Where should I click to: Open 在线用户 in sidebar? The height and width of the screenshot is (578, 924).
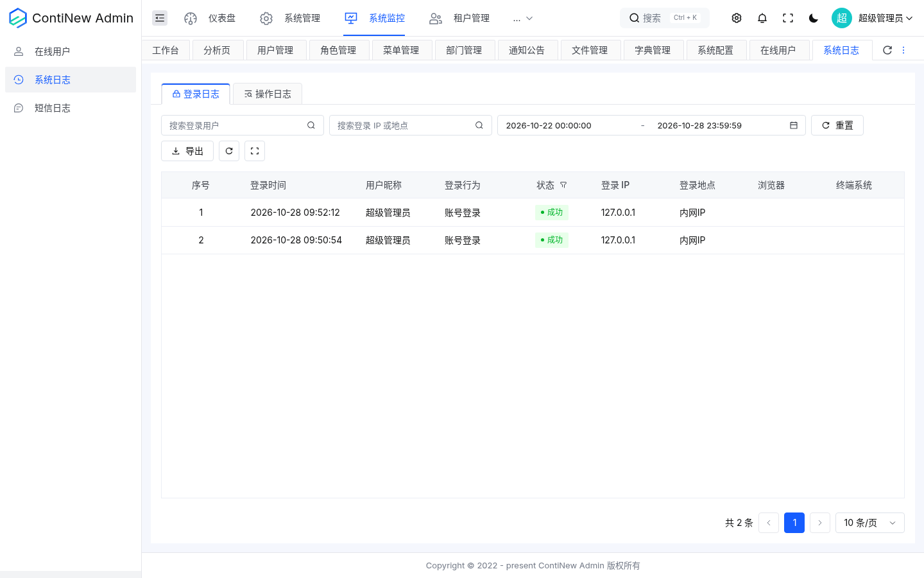[x=71, y=51]
